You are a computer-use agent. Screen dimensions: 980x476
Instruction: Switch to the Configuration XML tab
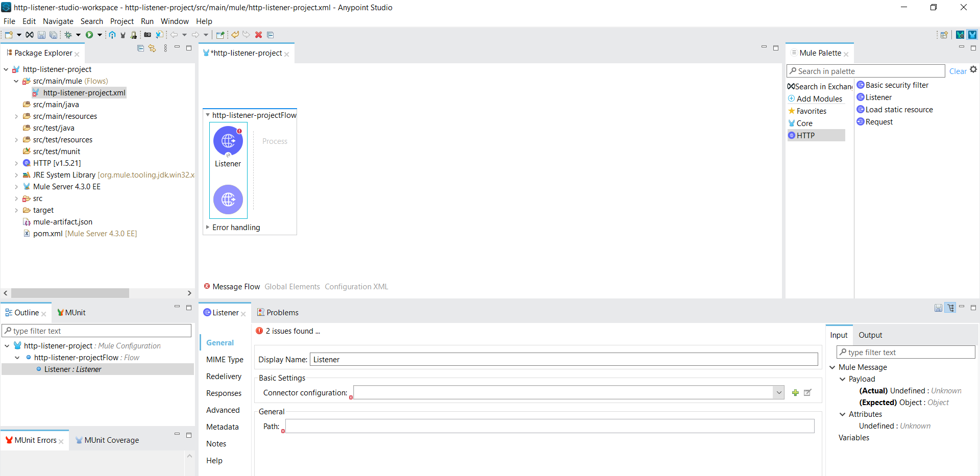(x=356, y=286)
